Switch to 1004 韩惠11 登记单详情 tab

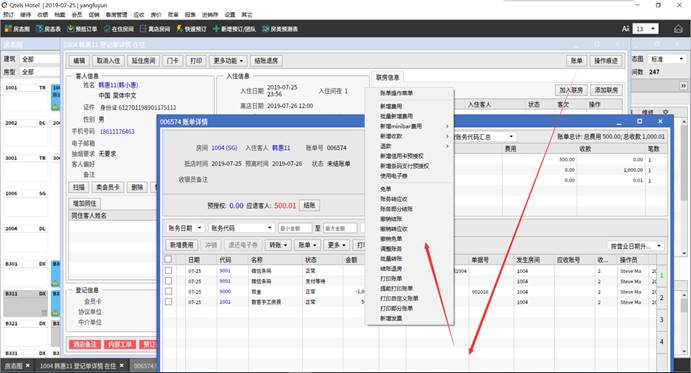[78, 366]
